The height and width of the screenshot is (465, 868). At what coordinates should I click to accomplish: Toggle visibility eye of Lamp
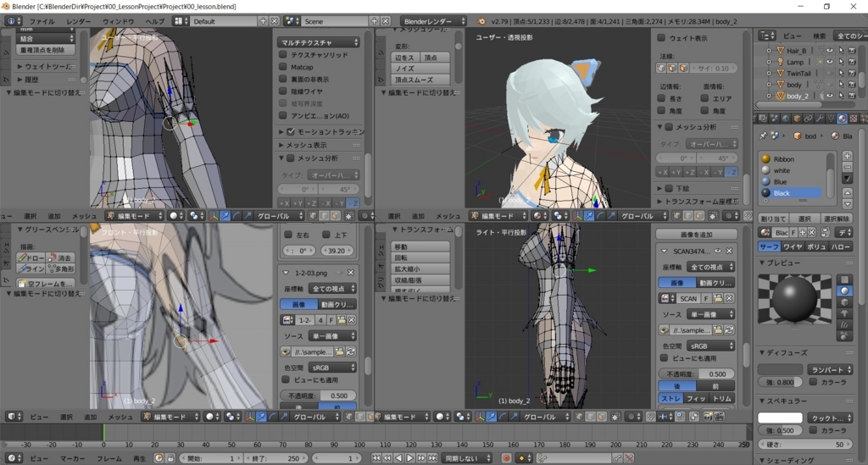click(829, 62)
